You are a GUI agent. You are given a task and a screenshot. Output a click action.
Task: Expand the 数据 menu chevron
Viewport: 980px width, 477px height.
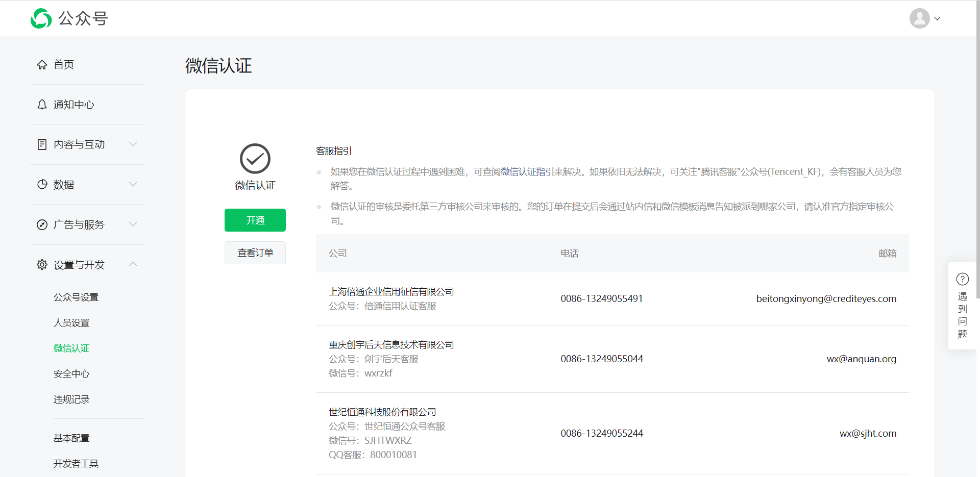(x=133, y=184)
